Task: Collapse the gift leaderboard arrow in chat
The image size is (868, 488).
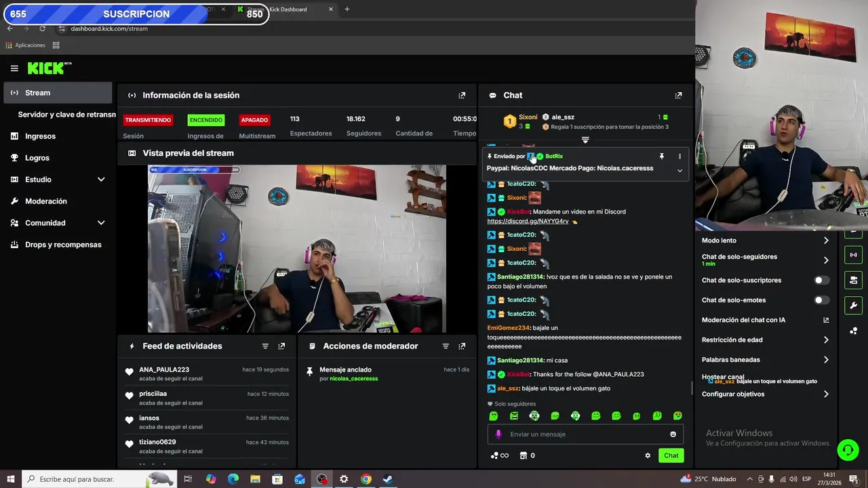Action: (585, 140)
